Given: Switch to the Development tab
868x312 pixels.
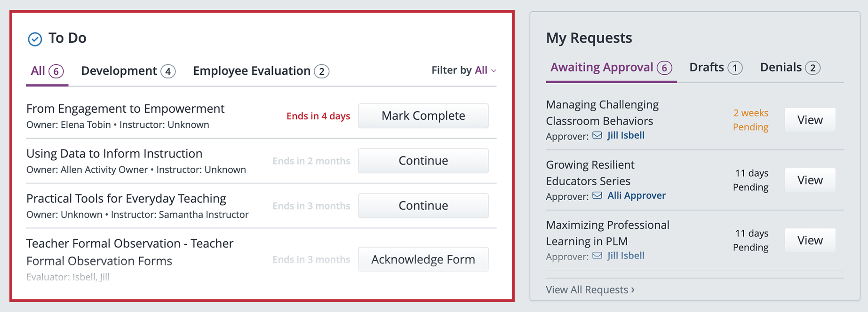Looking at the screenshot, I should click(128, 71).
